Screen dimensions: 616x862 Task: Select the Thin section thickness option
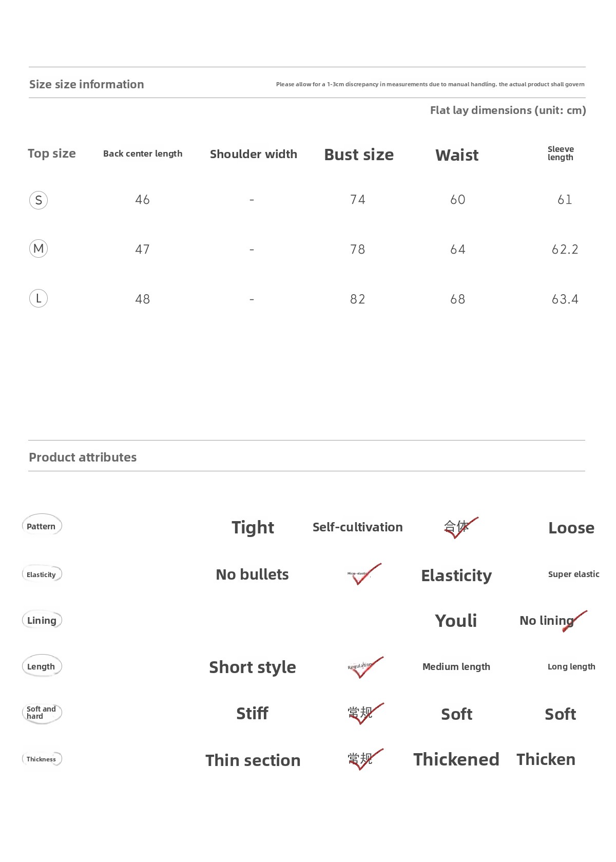coord(253,760)
